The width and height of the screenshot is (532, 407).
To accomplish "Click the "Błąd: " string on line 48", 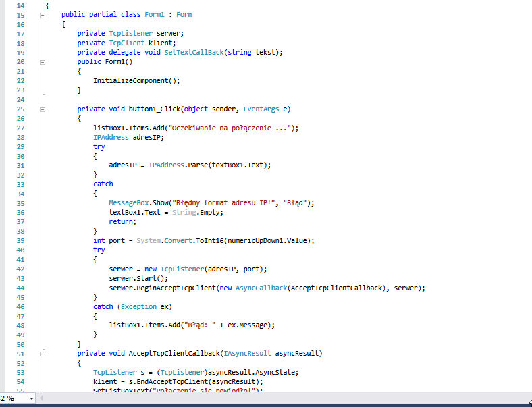I will [x=200, y=325].
